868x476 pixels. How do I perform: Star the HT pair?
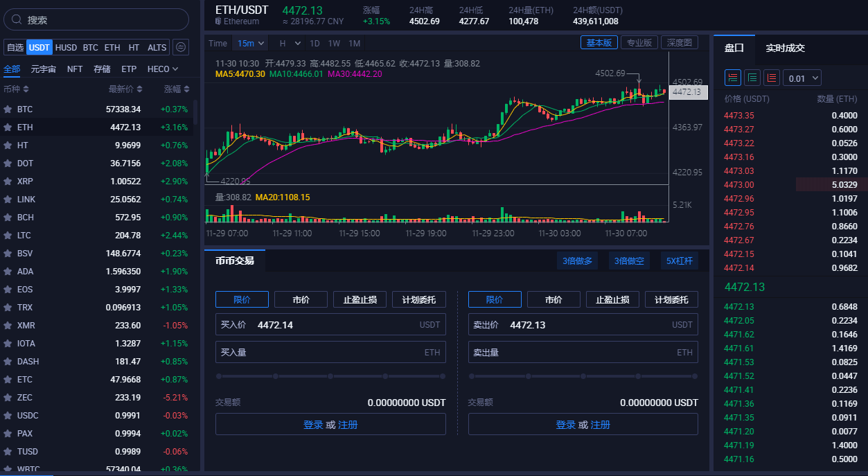[8, 146]
